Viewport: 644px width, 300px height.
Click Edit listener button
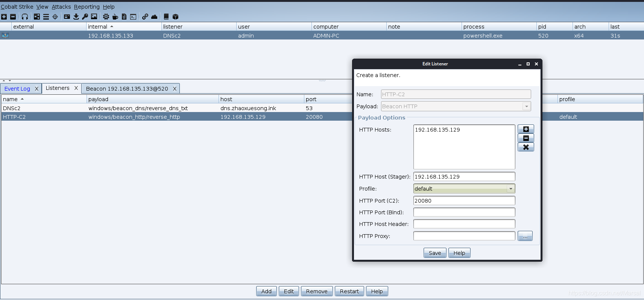tap(289, 291)
